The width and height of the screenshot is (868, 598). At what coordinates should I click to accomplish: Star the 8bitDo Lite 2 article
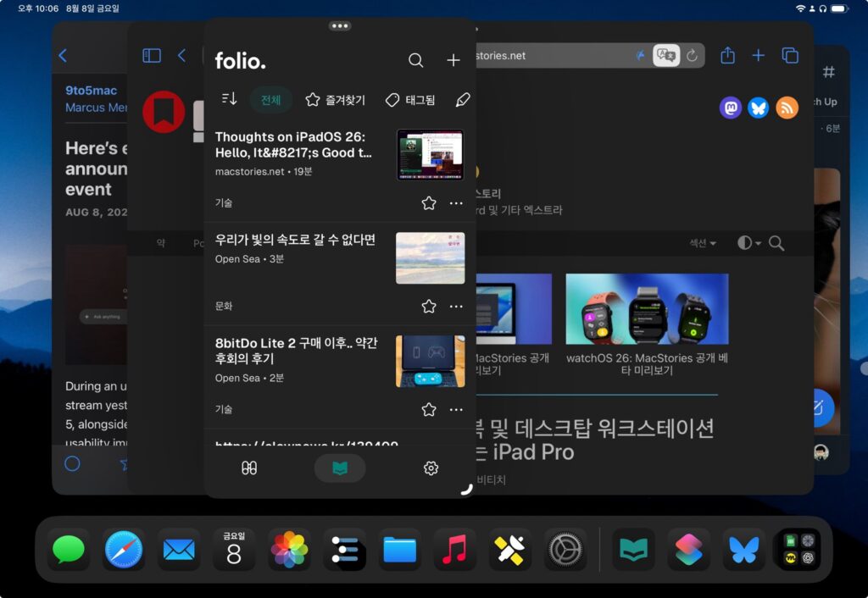tap(428, 409)
